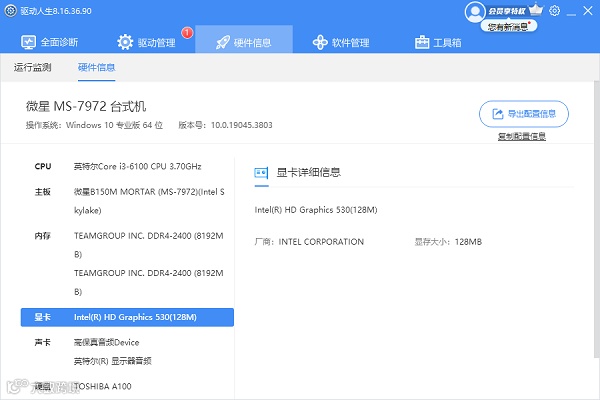Select the 显卡 Intel HD Graphics 530 row
The width and height of the screenshot is (600, 400).
pos(127,317)
